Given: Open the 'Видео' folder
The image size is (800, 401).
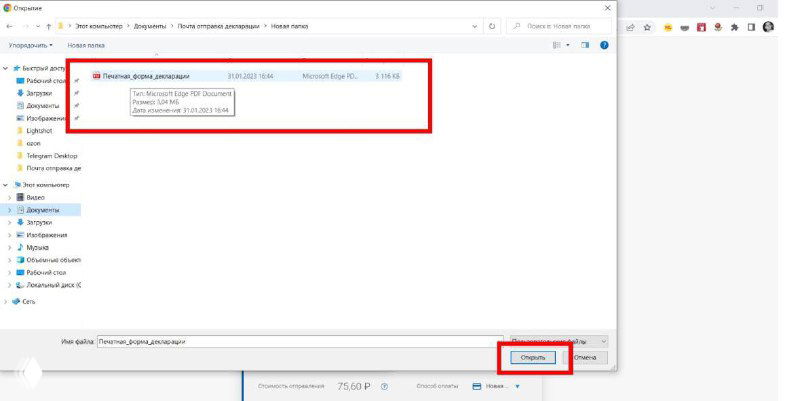Looking at the screenshot, I should 35,197.
